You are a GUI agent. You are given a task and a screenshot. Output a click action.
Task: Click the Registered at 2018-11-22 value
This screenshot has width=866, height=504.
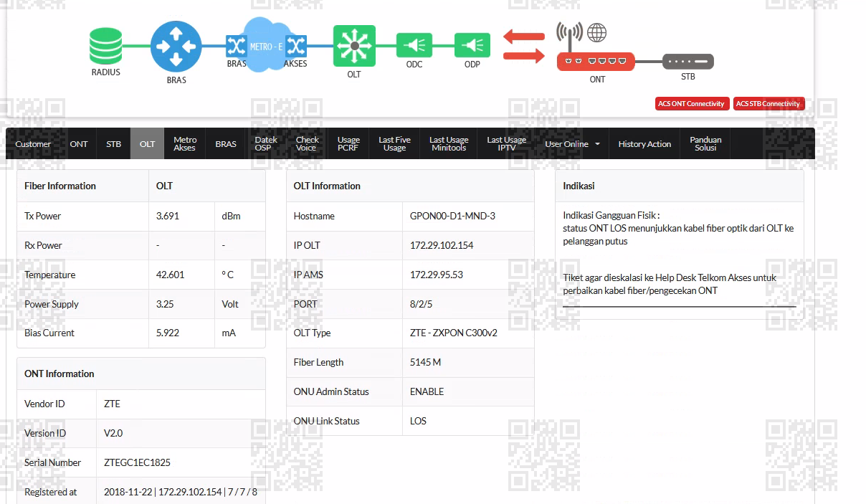pyautogui.click(x=181, y=492)
